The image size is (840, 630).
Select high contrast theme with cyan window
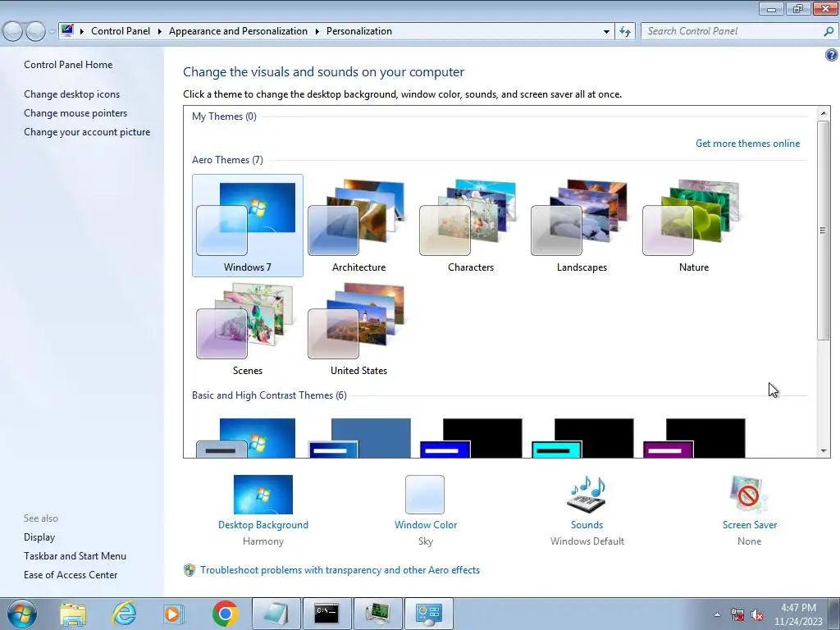tap(583, 438)
